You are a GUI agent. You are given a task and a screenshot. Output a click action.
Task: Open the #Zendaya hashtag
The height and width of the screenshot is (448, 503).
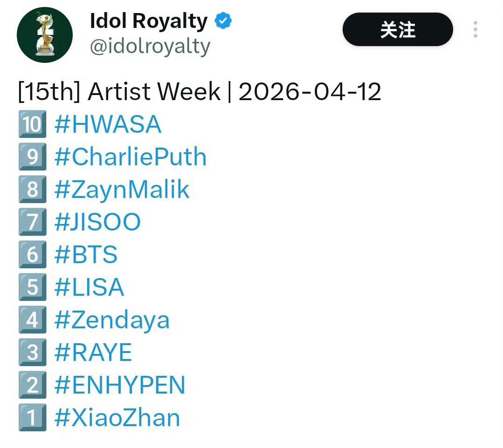tap(112, 319)
